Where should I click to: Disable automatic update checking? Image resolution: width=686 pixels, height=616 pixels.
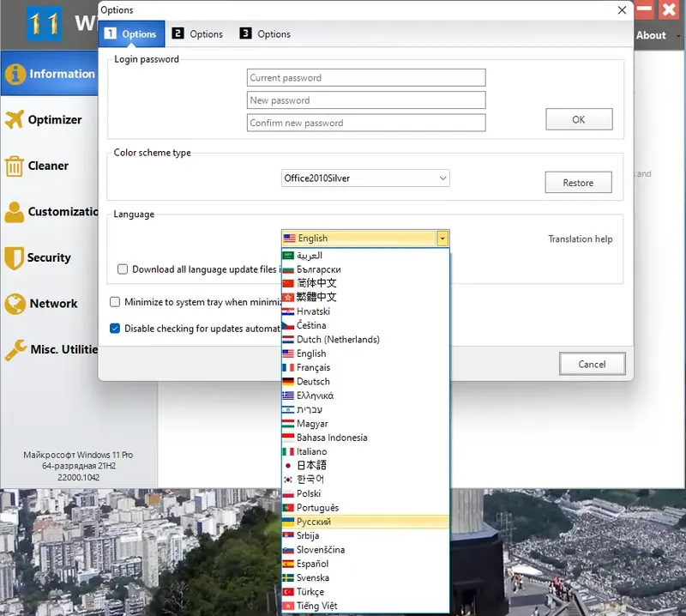116,328
